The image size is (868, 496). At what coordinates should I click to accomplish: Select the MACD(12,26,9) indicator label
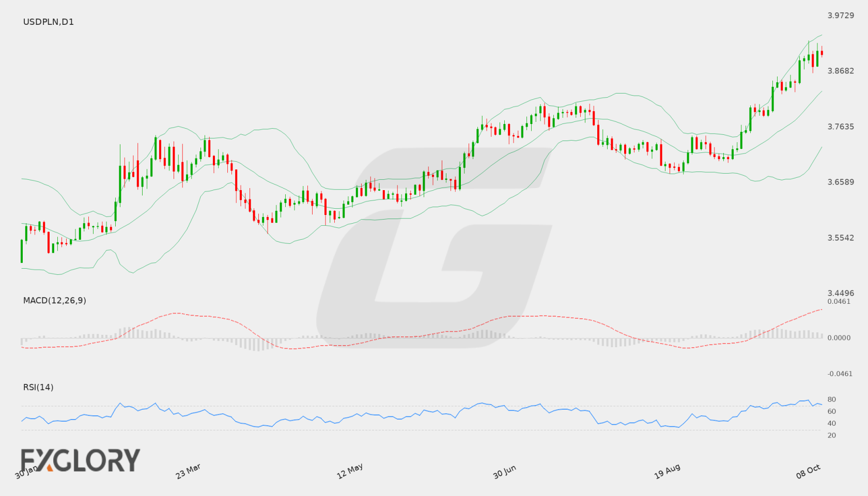pos(55,300)
